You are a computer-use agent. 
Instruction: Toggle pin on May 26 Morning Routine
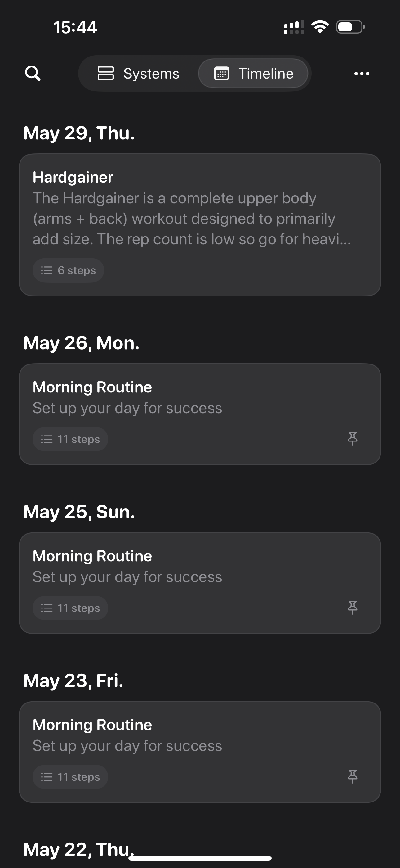pyautogui.click(x=353, y=439)
